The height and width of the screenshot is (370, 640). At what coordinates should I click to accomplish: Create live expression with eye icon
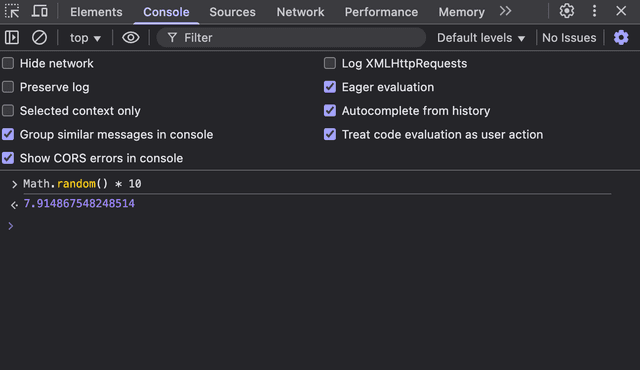point(131,38)
